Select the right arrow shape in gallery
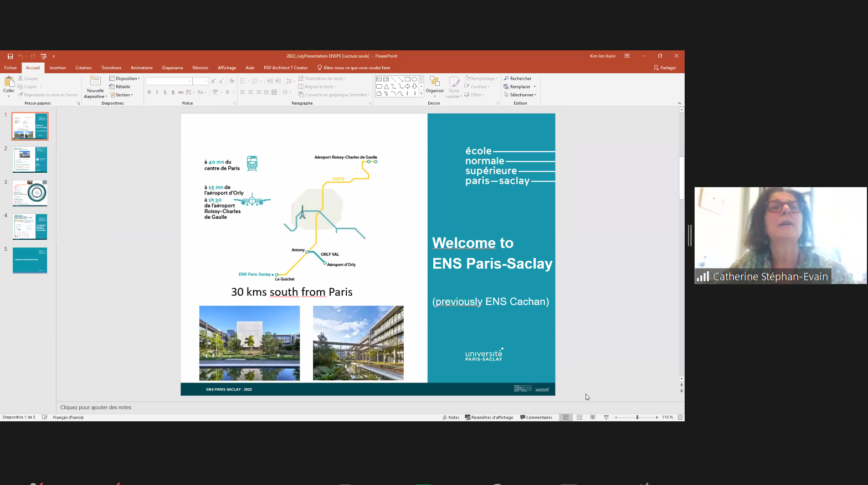Screen dimensions: 868x485 coord(407,86)
